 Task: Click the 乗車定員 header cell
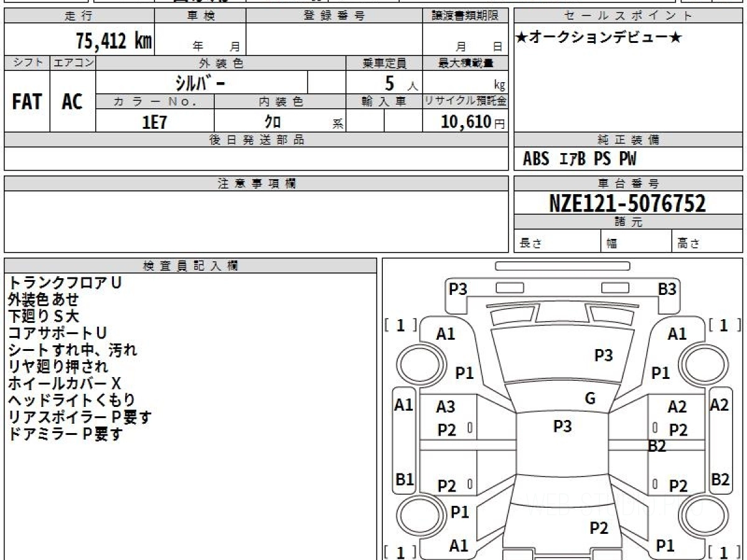point(384,63)
